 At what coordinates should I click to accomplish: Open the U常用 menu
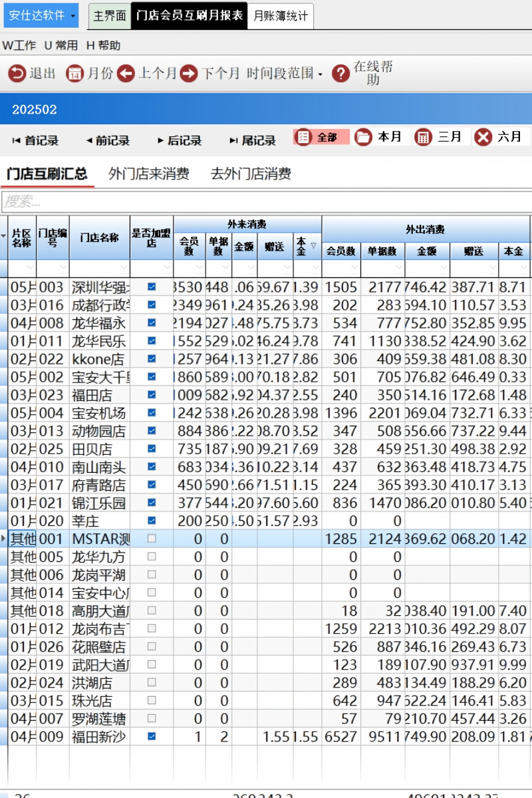point(61,45)
